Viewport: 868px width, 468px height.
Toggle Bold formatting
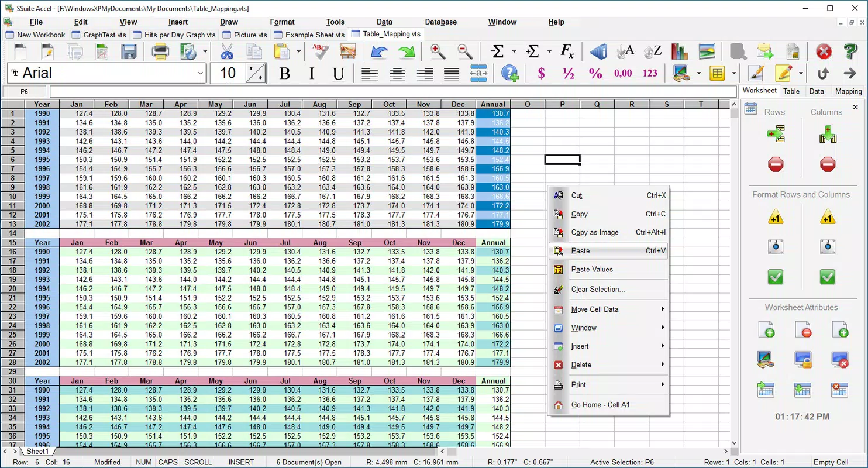point(285,74)
